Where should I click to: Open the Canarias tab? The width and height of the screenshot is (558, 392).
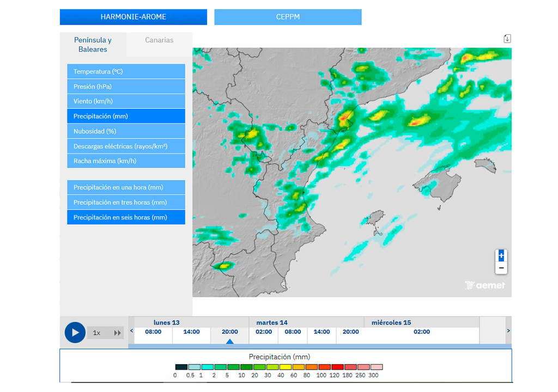[x=159, y=40]
